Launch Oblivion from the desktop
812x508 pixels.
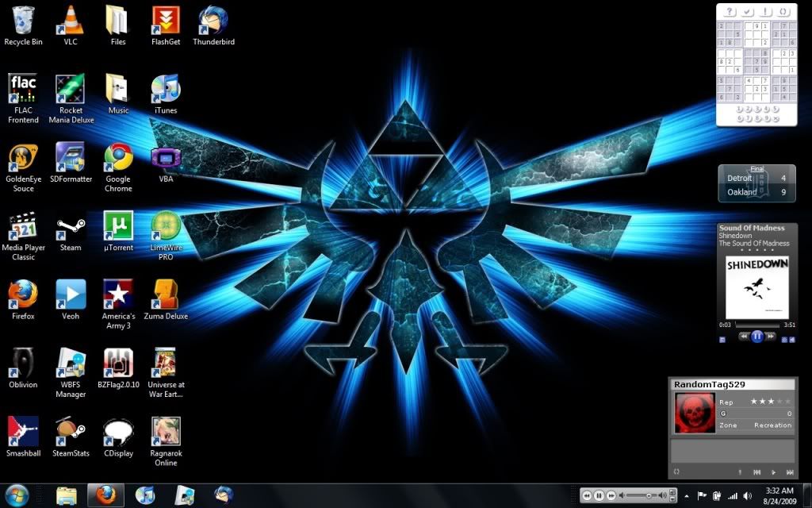click(x=22, y=361)
